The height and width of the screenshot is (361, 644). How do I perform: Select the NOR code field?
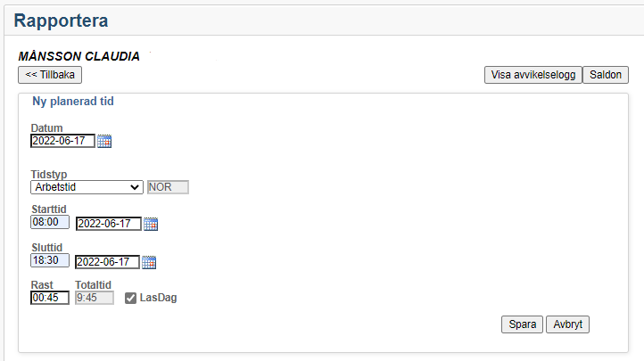pyautogui.click(x=168, y=187)
